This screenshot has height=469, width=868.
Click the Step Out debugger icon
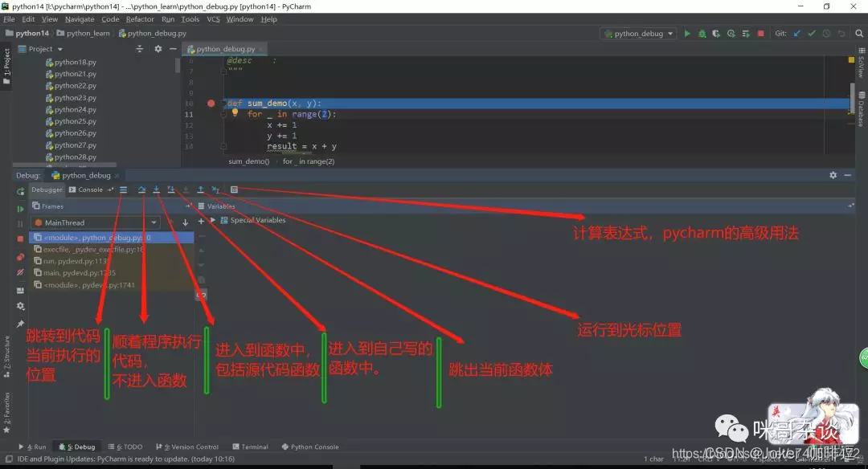pos(200,190)
